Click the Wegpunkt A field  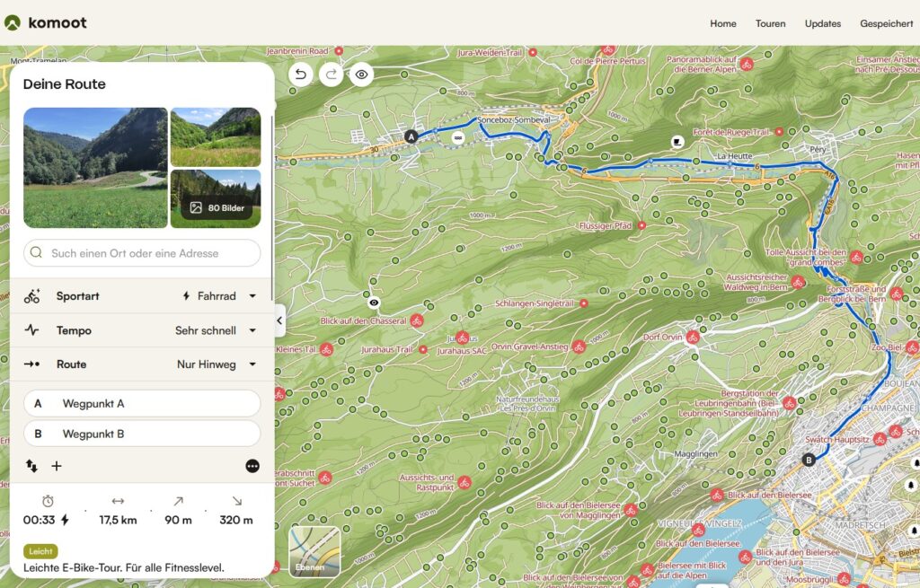[142, 403]
